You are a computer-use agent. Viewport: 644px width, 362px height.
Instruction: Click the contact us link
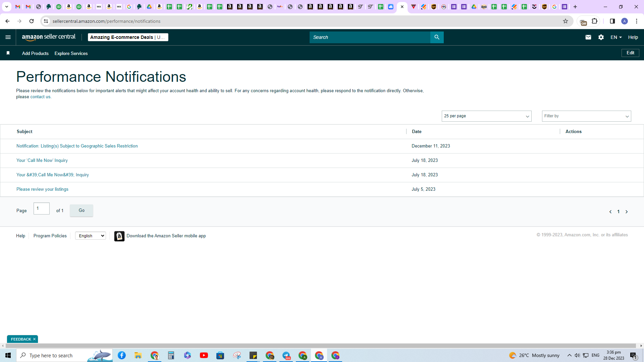click(x=40, y=97)
